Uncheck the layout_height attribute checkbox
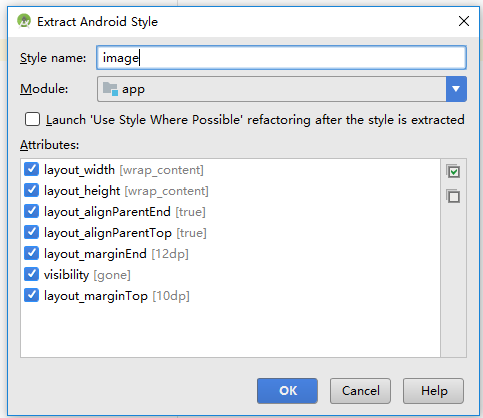Viewport: 483px width, 418px height. [31, 190]
